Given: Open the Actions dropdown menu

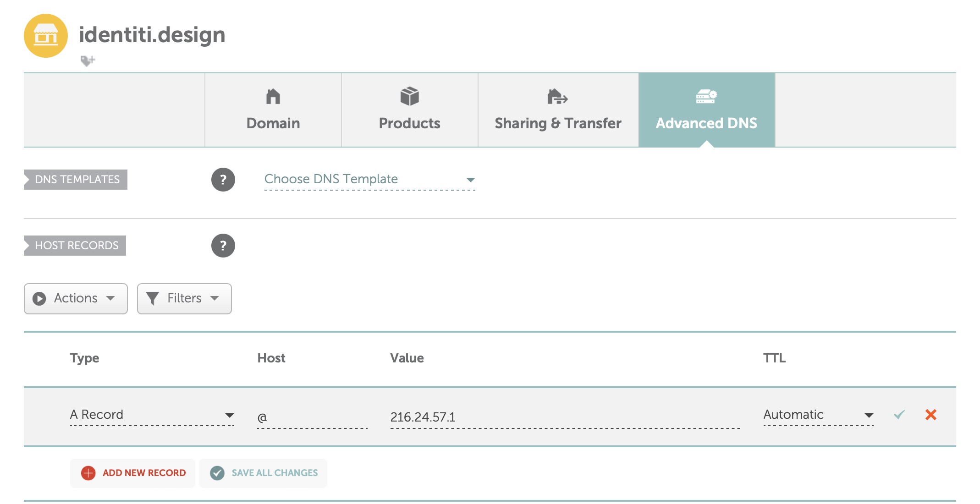Looking at the screenshot, I should tap(76, 298).
